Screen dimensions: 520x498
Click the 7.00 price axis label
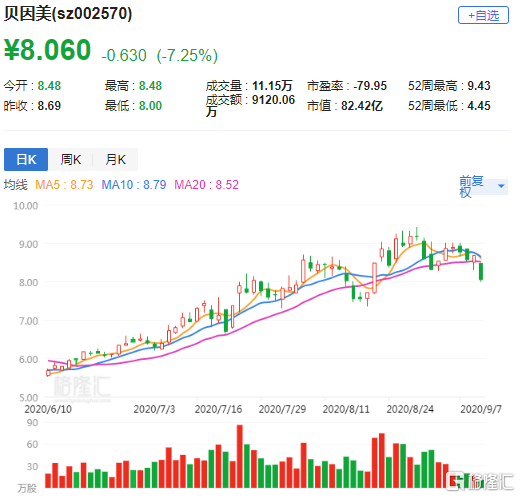28,321
